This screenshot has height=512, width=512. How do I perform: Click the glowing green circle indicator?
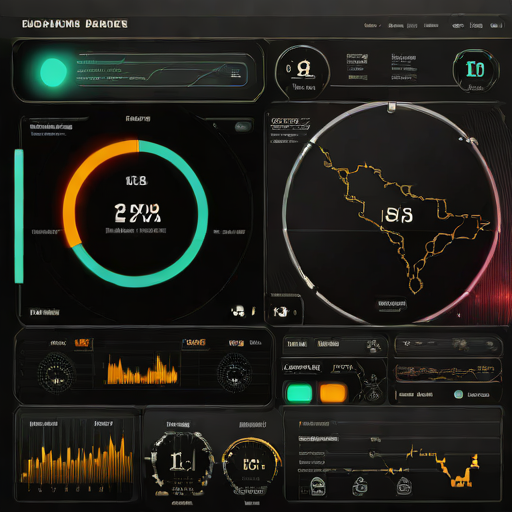tap(53, 72)
